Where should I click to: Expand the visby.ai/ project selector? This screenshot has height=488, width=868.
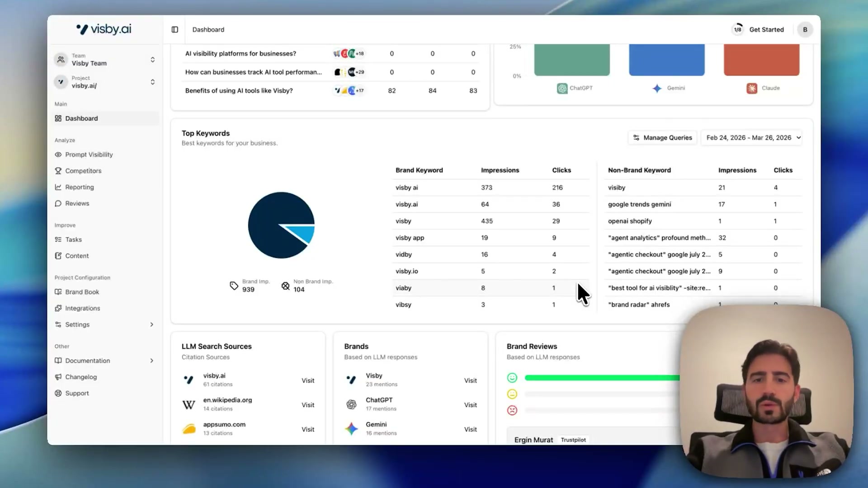click(105, 82)
